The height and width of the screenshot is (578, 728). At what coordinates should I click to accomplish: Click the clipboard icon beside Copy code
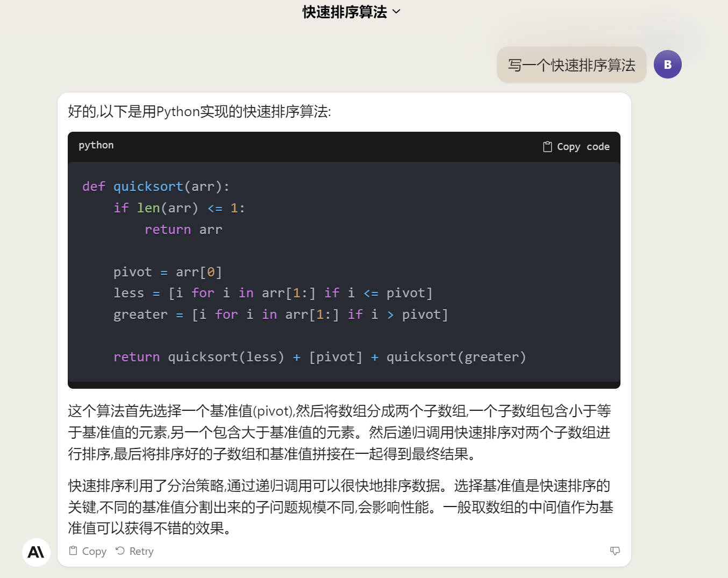pos(547,147)
